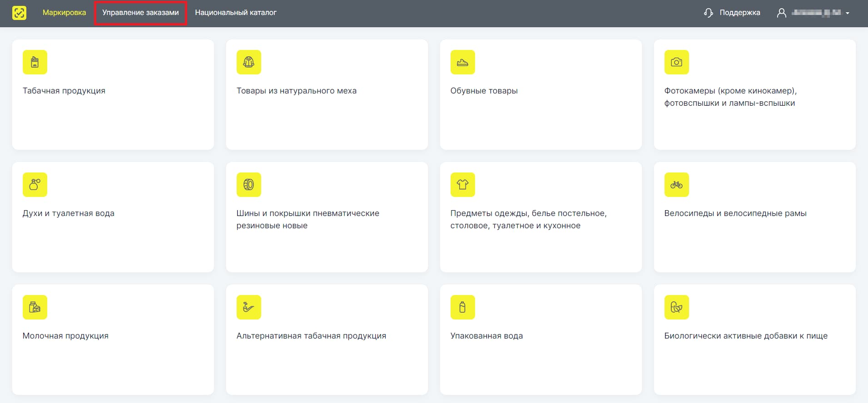868x403 pixels.
Task: Open Обувные товары category
Action: (541, 94)
